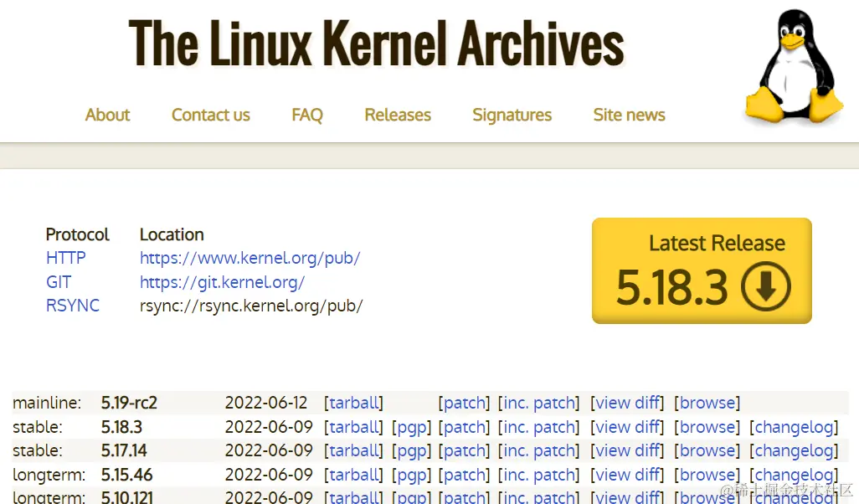Image resolution: width=859 pixels, height=504 pixels.
Task: Click the HTTP protocol link
Action: pos(65,258)
